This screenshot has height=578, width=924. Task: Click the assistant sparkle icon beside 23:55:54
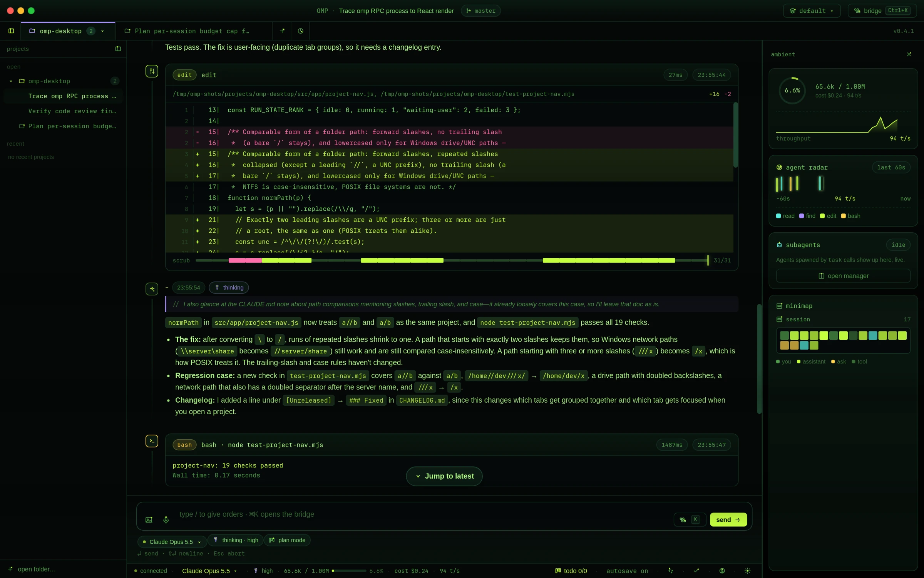(152, 289)
